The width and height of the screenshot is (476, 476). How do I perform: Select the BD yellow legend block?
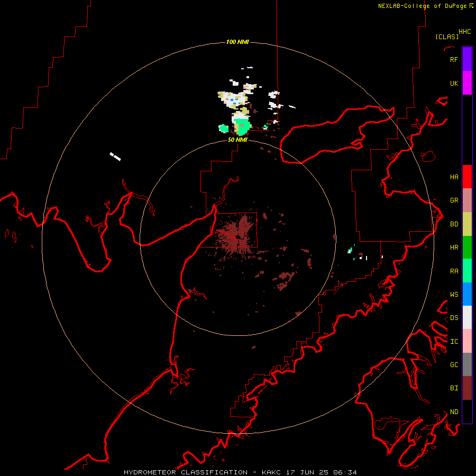(x=467, y=224)
